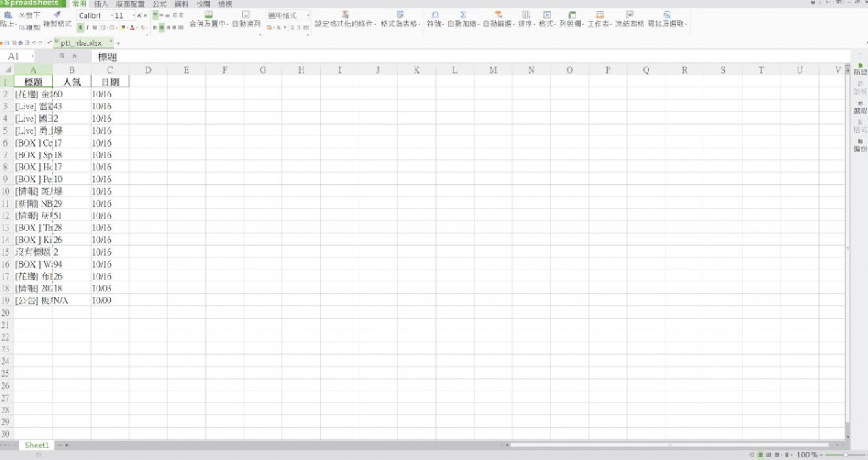Screen dimensions: 868x460
Task: Add a new document tab with plus
Action: tap(118, 43)
